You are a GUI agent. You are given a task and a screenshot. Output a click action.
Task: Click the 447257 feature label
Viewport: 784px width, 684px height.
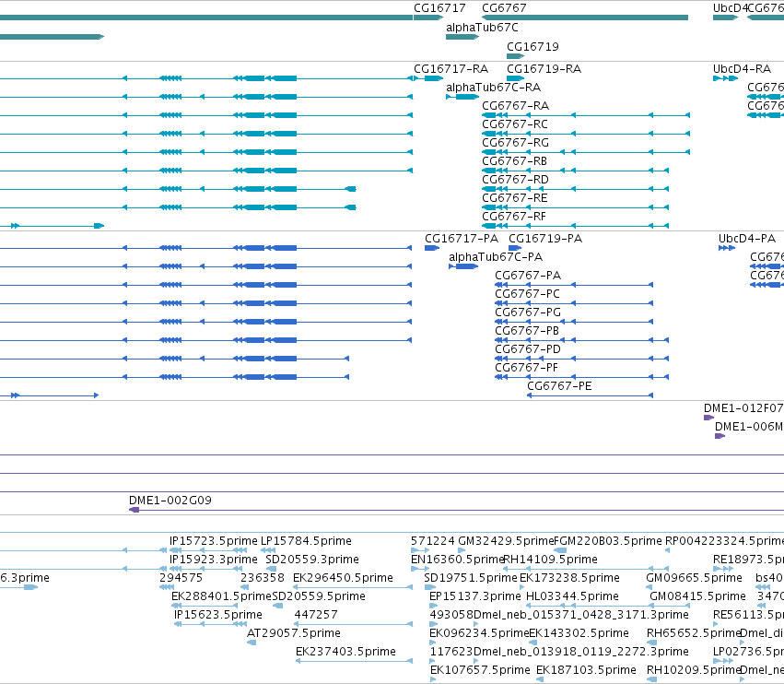point(316,615)
